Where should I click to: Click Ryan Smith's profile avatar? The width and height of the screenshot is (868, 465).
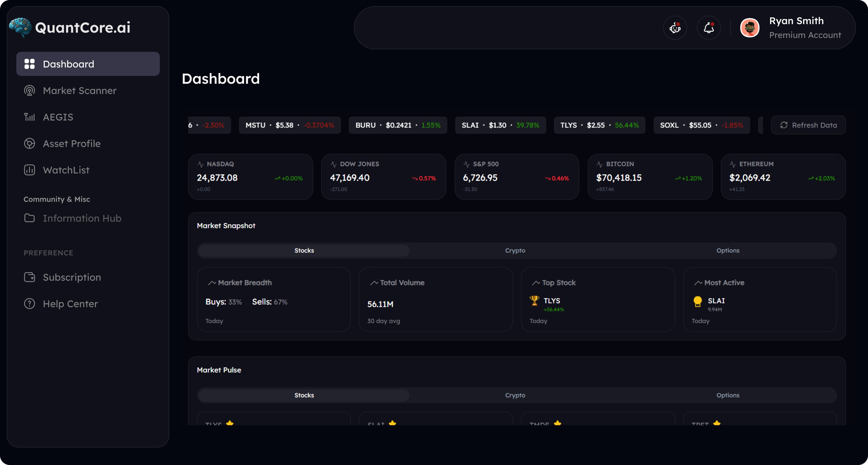pyautogui.click(x=749, y=28)
